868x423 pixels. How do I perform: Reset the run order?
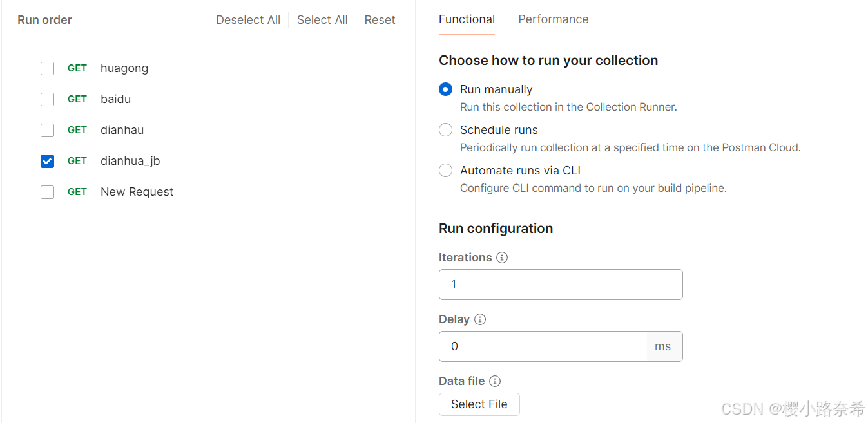coord(380,20)
